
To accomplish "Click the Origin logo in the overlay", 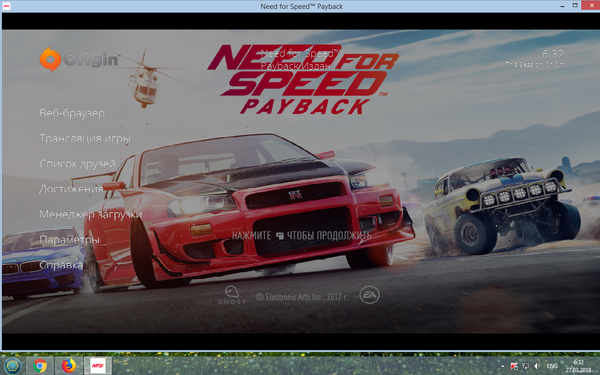I will (x=80, y=60).
